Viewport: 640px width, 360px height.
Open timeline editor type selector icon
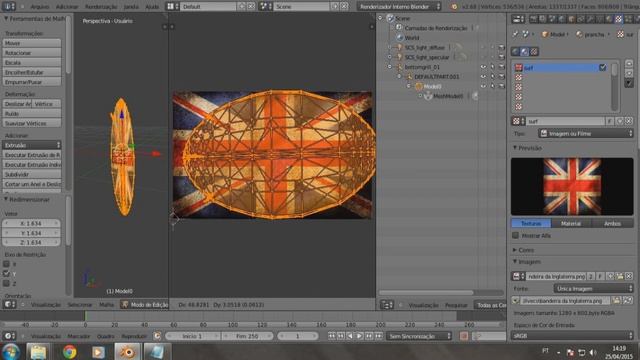point(9,336)
